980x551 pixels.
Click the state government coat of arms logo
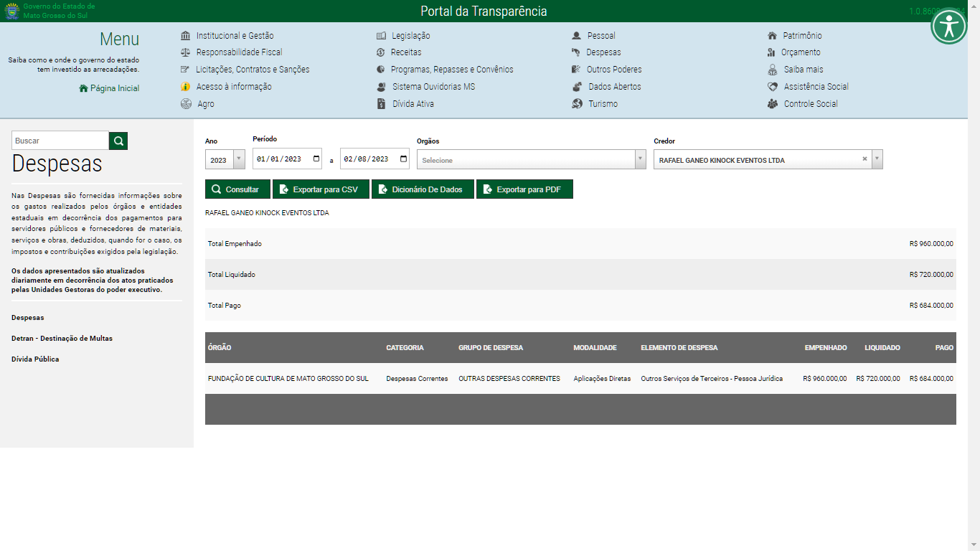11,11
